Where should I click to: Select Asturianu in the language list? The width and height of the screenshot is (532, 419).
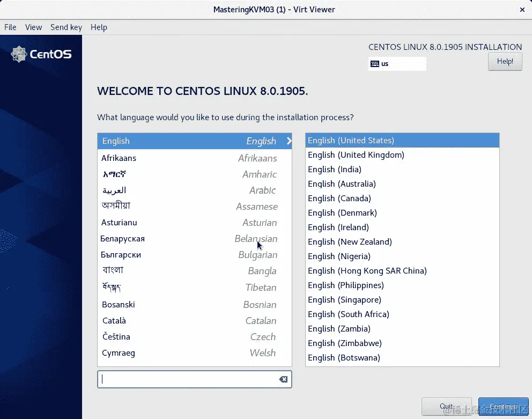pyautogui.click(x=195, y=223)
